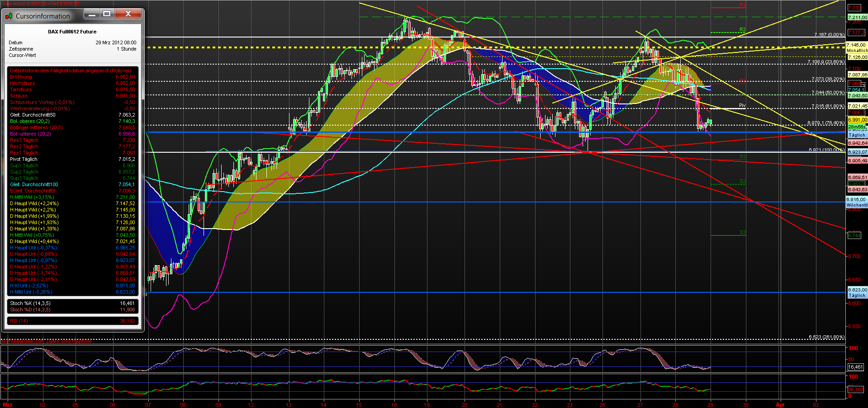Click the current price tag 6.991,00
Viewport: 868px width, 408px height.
tap(858, 120)
